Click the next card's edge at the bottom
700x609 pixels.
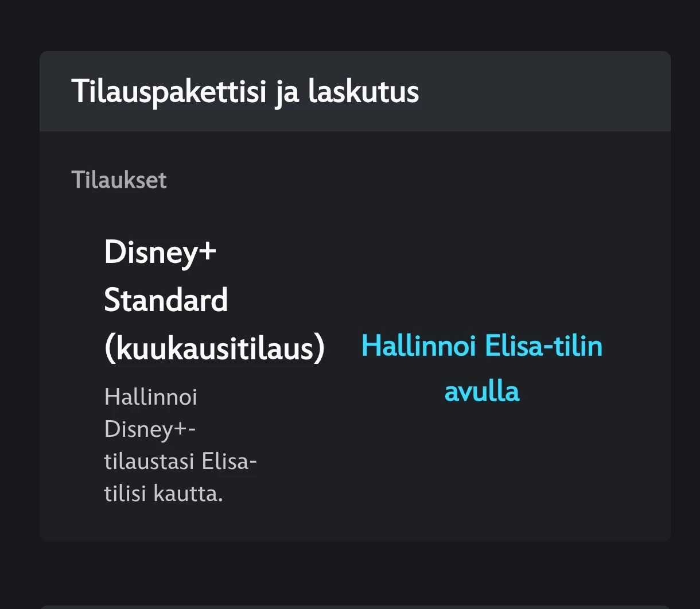(x=355, y=607)
